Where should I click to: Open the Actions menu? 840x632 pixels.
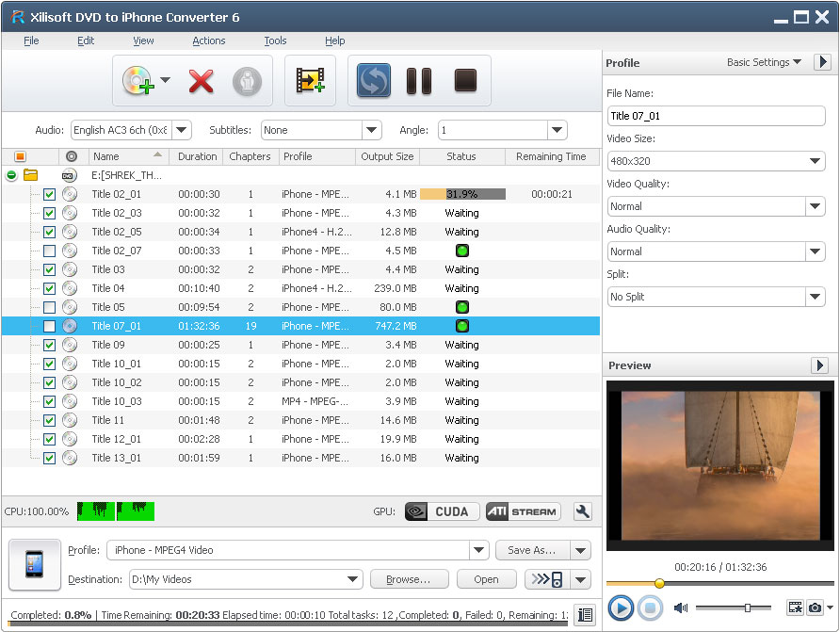point(208,41)
